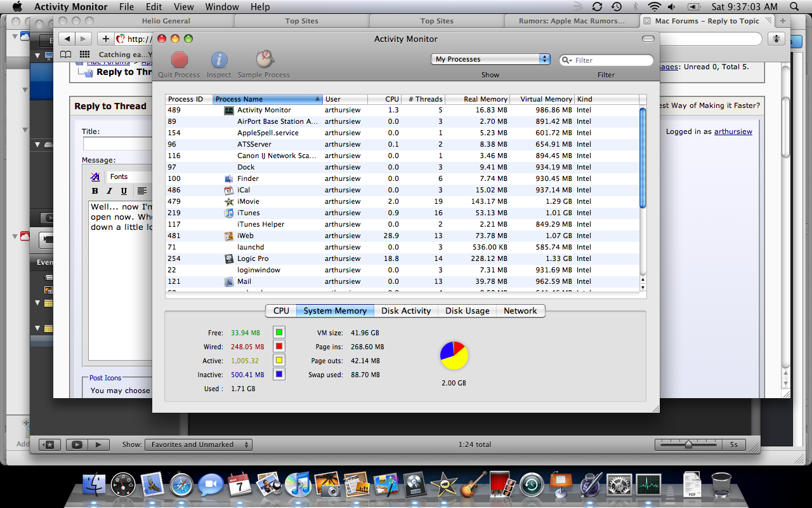Open Spotlight search in the menu bar
The width and height of the screenshot is (812, 508).
(794, 7)
